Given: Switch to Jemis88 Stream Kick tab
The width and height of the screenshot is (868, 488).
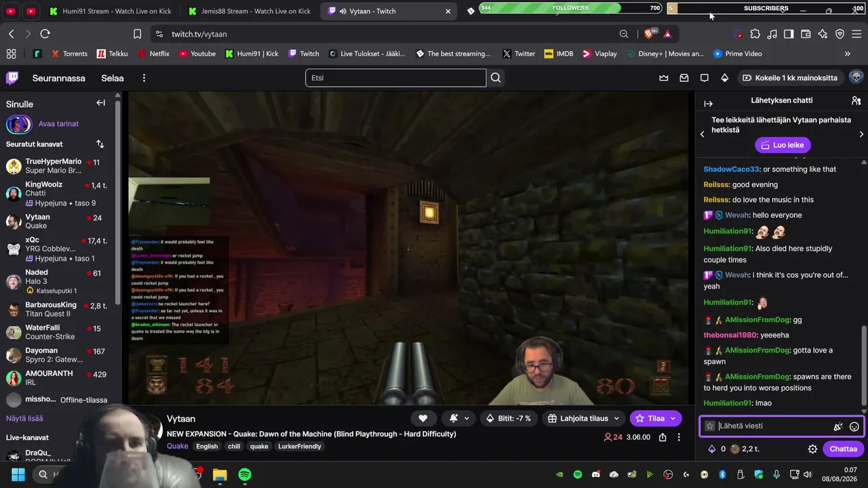Looking at the screenshot, I should pos(249,11).
